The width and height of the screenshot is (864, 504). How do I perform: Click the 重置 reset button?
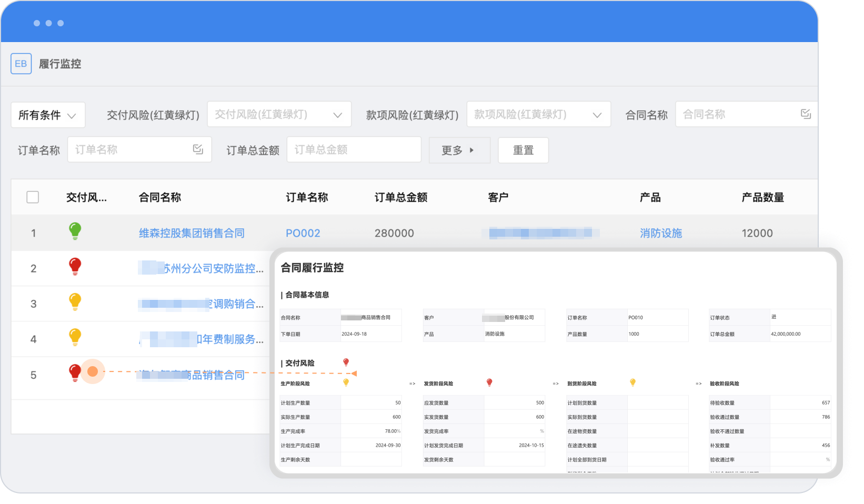(x=524, y=150)
